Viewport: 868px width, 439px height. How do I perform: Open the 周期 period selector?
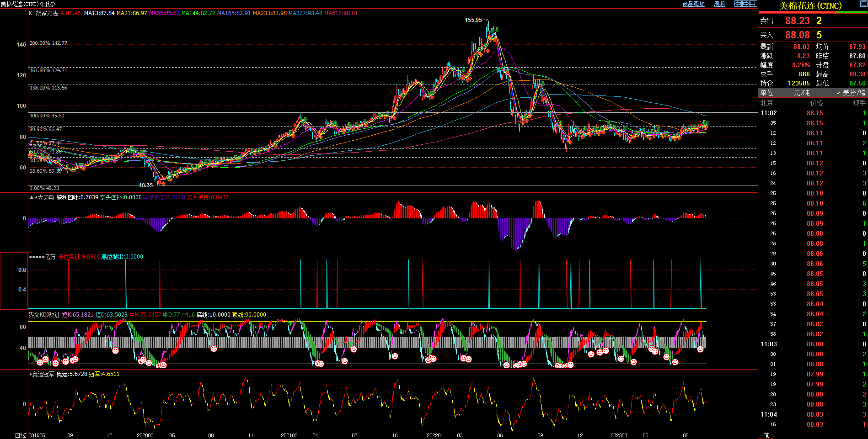tap(719, 4)
